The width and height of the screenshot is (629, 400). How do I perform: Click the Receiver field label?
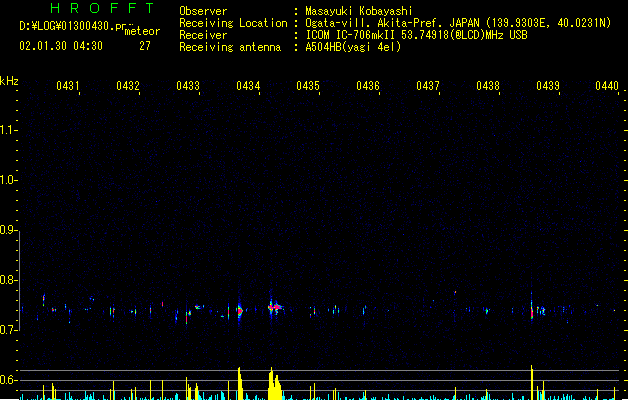click(203, 35)
